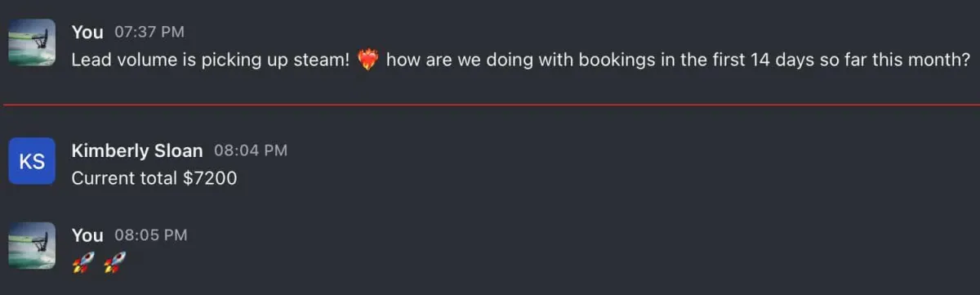Click the heart-on-fire emoji in the first message
980x295 pixels.
click(x=368, y=60)
